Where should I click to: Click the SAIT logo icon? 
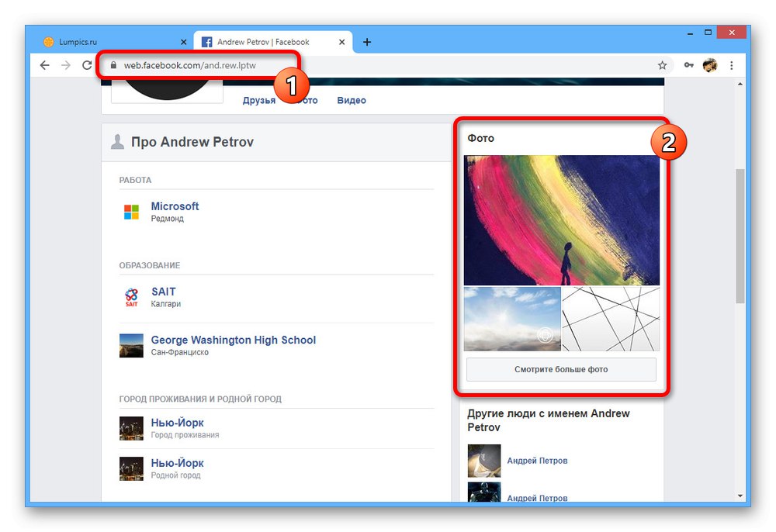(x=131, y=297)
